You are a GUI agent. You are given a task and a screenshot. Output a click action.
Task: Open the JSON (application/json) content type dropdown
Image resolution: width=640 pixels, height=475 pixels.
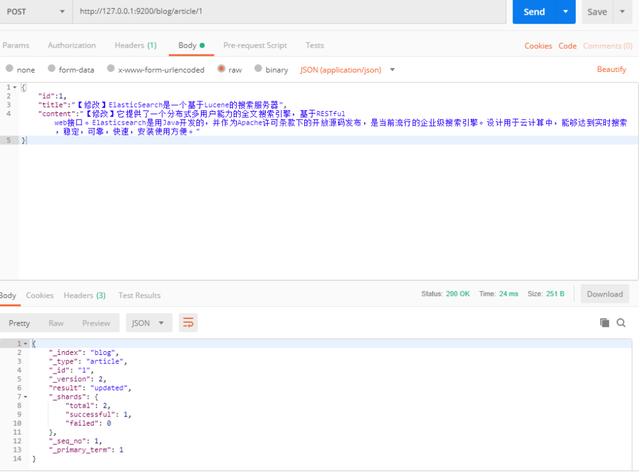[347, 70]
